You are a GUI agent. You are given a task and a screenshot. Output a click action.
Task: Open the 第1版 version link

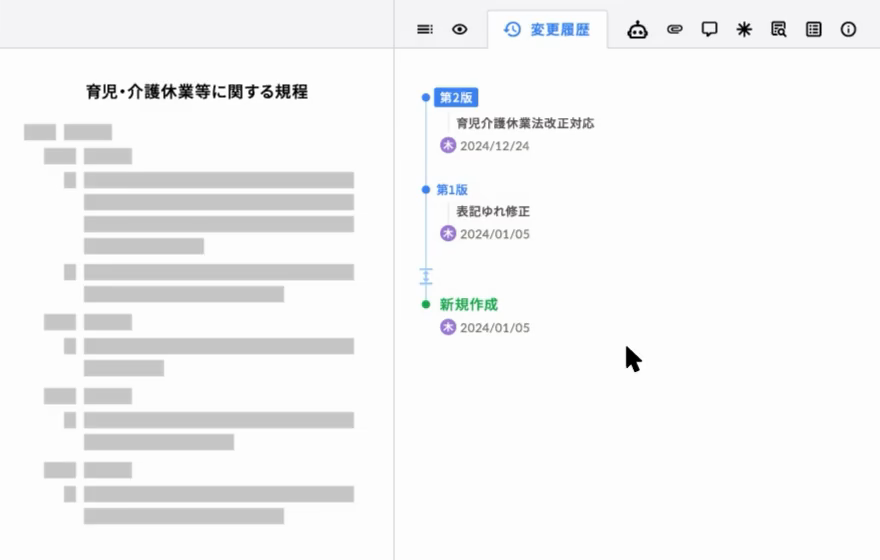pos(452,189)
